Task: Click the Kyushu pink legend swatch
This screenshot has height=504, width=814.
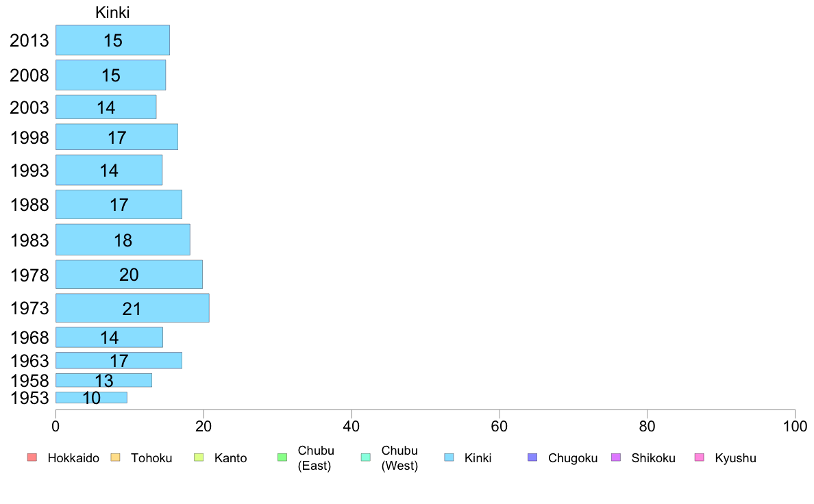Action: pos(700,457)
